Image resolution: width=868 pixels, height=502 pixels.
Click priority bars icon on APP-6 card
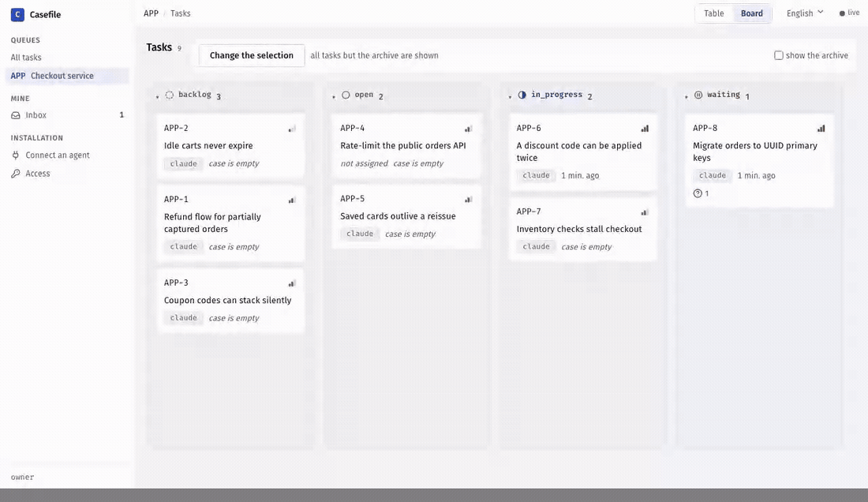coord(645,129)
